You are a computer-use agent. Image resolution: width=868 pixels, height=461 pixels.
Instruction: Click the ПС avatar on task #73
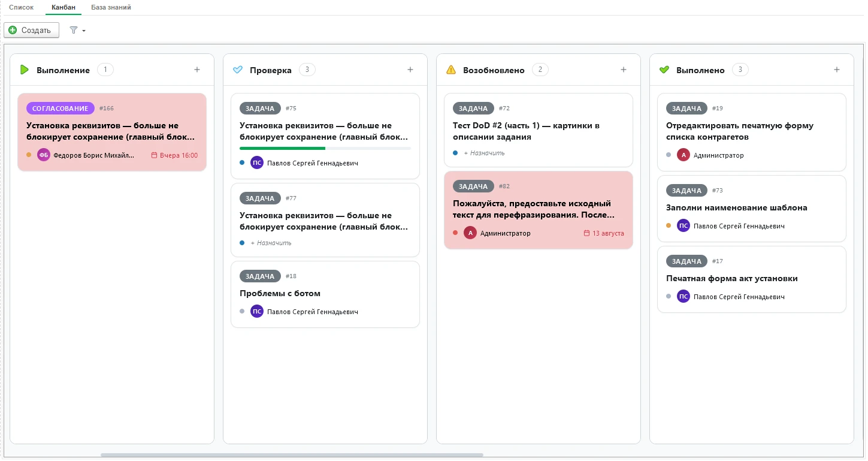click(683, 225)
